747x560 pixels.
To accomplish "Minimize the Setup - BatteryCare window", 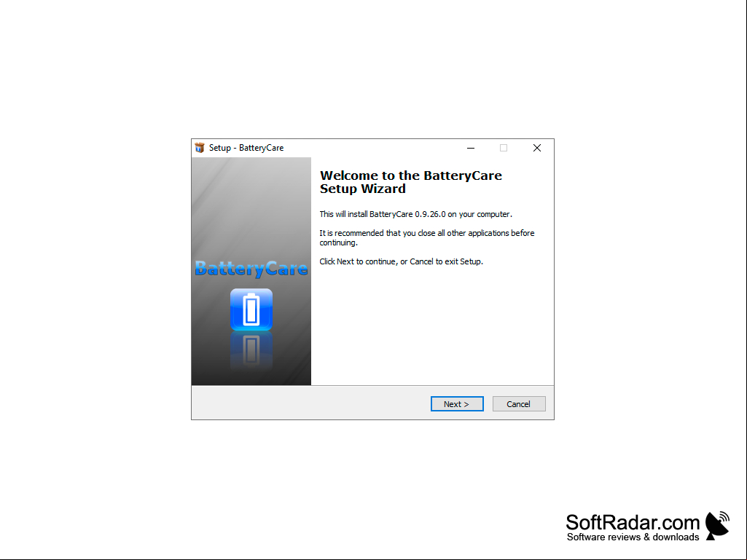I will click(471, 148).
